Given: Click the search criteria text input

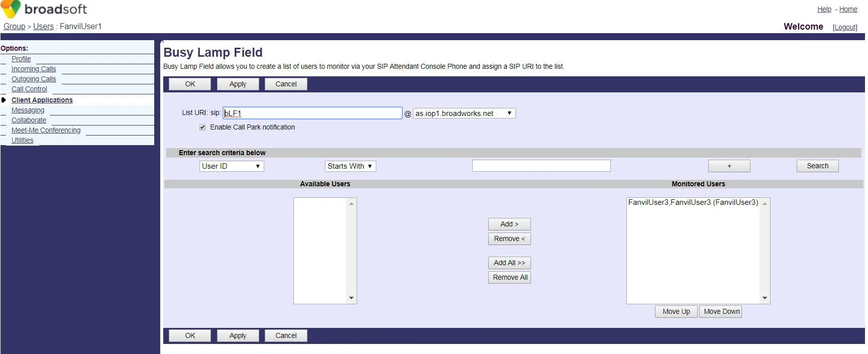Looking at the screenshot, I should tap(541, 166).
